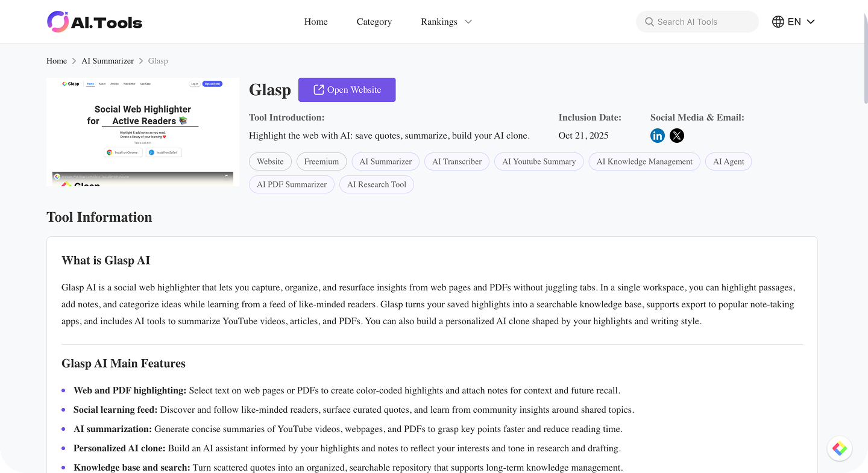Click the AI.Tools logo
Viewport: 868px width, 473px height.
[x=95, y=22]
